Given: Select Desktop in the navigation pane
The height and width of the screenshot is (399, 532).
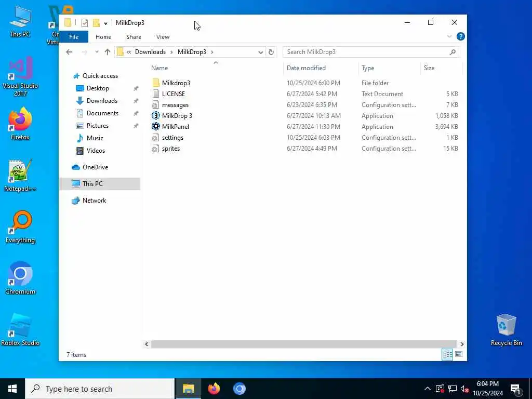Looking at the screenshot, I should pyautogui.click(x=98, y=88).
